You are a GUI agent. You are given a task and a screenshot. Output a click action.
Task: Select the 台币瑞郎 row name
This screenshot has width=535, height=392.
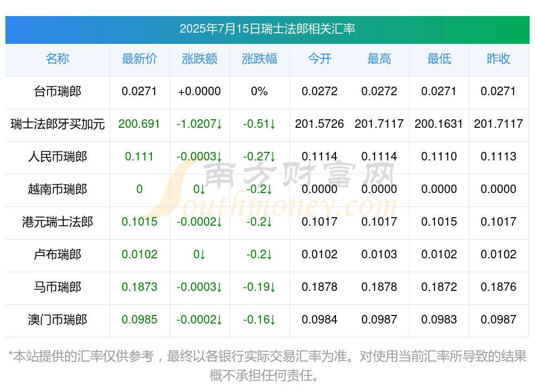point(57,91)
